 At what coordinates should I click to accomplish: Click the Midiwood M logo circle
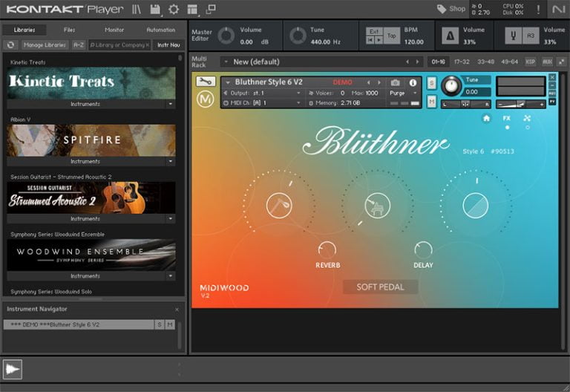pyautogui.click(x=206, y=99)
